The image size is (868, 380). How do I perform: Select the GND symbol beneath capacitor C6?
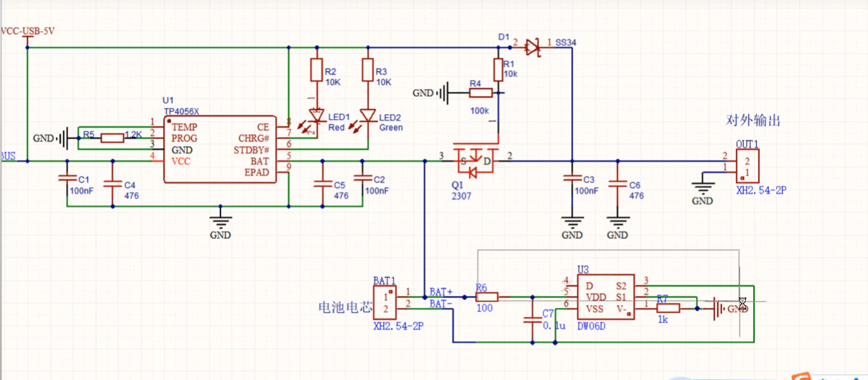(x=616, y=221)
